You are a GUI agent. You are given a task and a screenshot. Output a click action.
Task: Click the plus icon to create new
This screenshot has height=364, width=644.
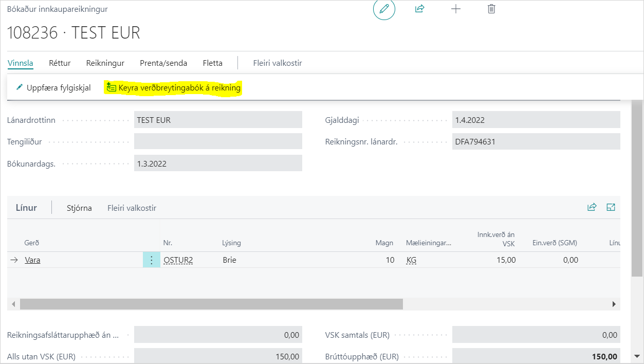455,9
